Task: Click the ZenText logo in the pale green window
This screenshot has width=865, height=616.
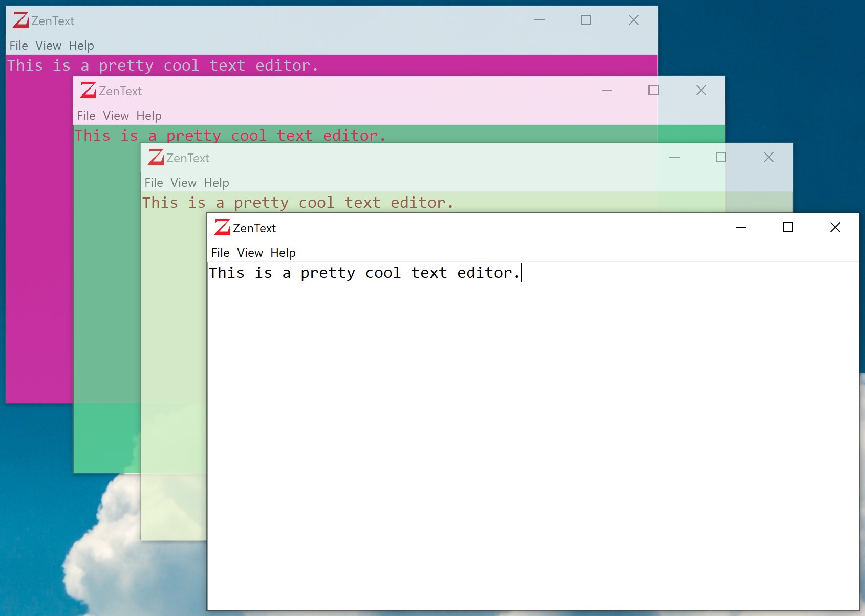Action: coord(156,158)
